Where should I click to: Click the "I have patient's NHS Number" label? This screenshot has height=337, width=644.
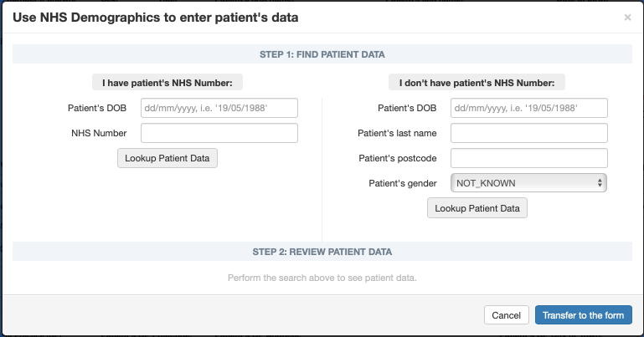167,83
